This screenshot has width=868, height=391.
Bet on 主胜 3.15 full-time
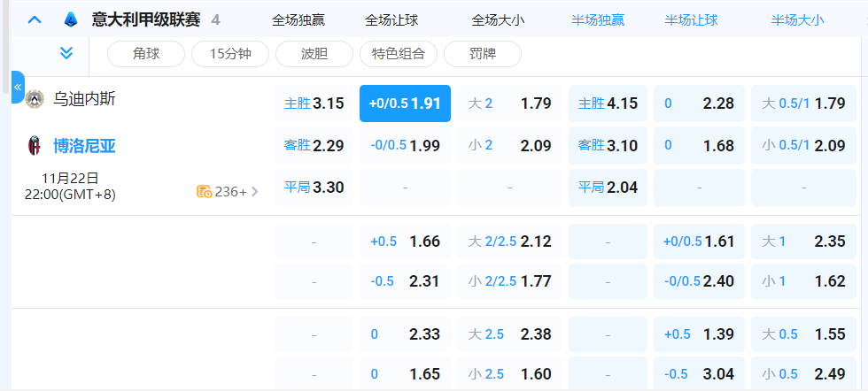pyautogui.click(x=314, y=103)
